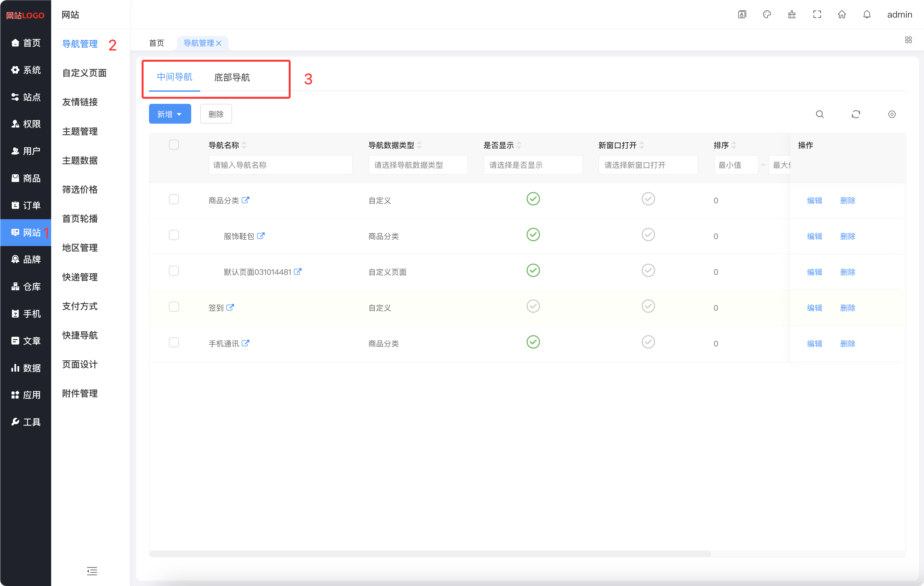Click the fullscreen toggle icon
This screenshot has width=924, height=586.
click(817, 15)
